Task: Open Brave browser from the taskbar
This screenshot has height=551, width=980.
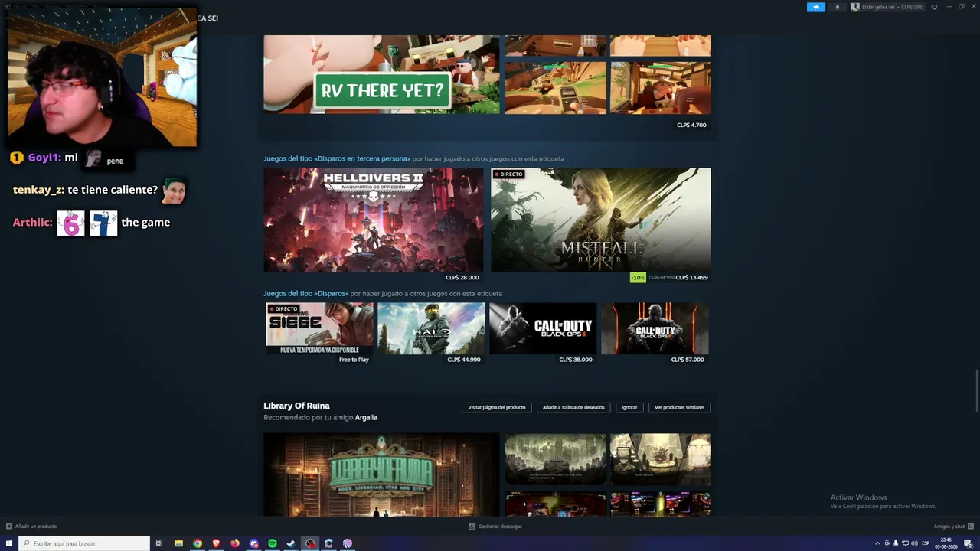Action: tap(216, 543)
